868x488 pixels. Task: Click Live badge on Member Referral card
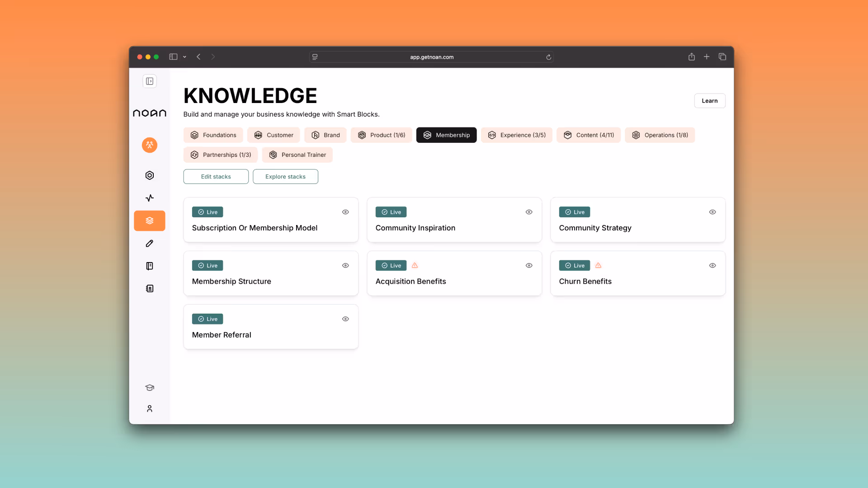pos(208,319)
